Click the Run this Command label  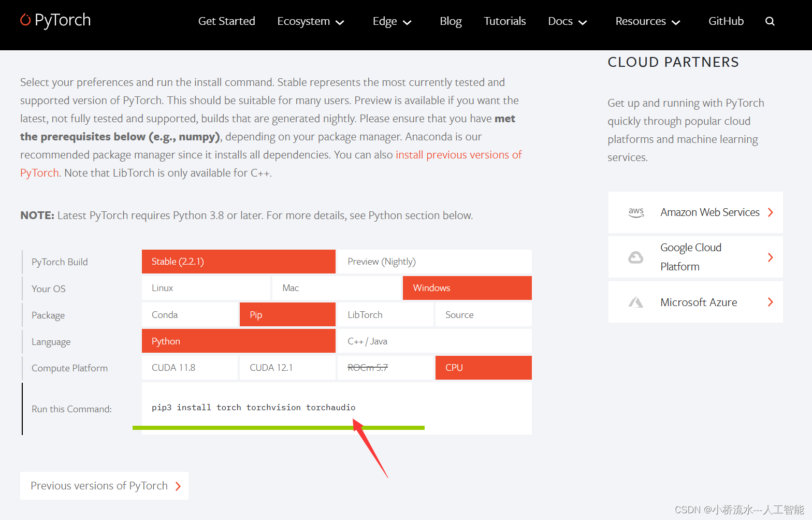[71, 409]
